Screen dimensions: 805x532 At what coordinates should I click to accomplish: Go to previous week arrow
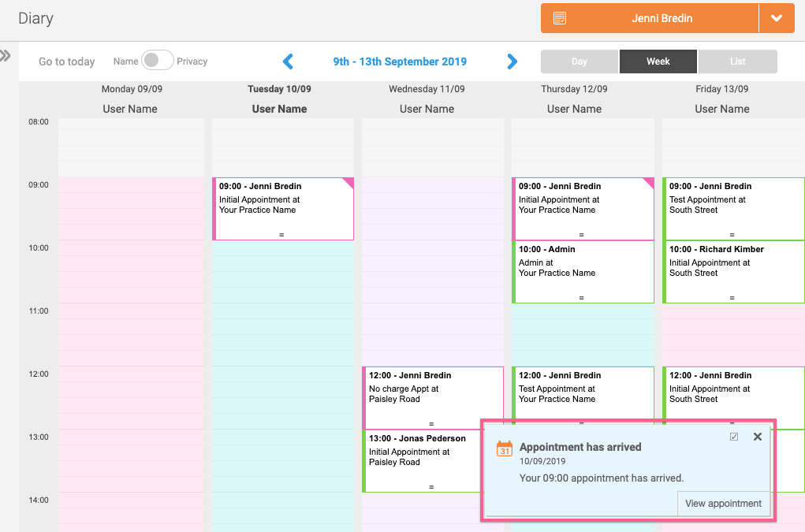click(288, 61)
